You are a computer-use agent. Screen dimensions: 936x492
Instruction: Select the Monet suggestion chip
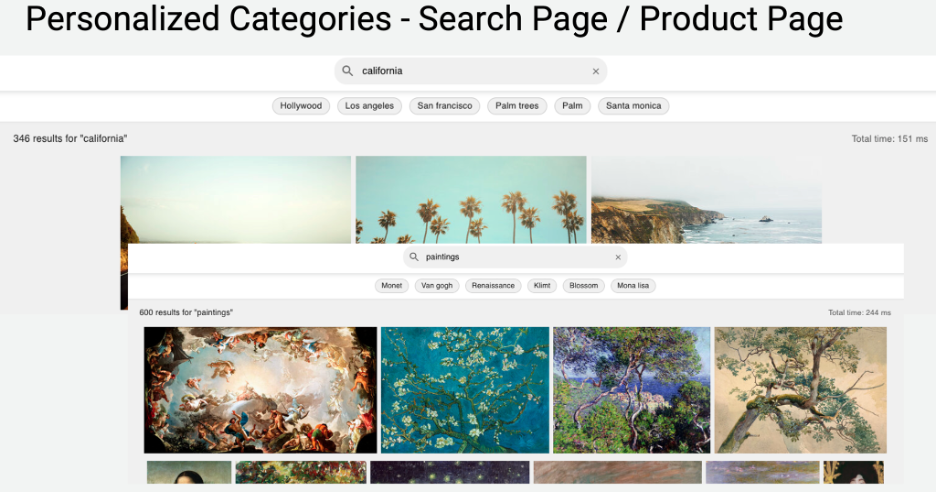(x=392, y=285)
